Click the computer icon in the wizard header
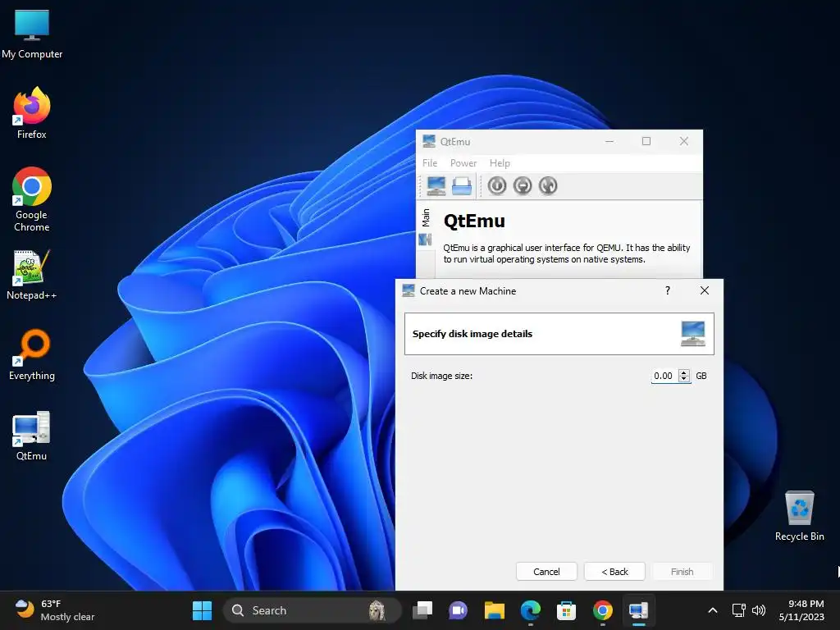 click(x=692, y=333)
